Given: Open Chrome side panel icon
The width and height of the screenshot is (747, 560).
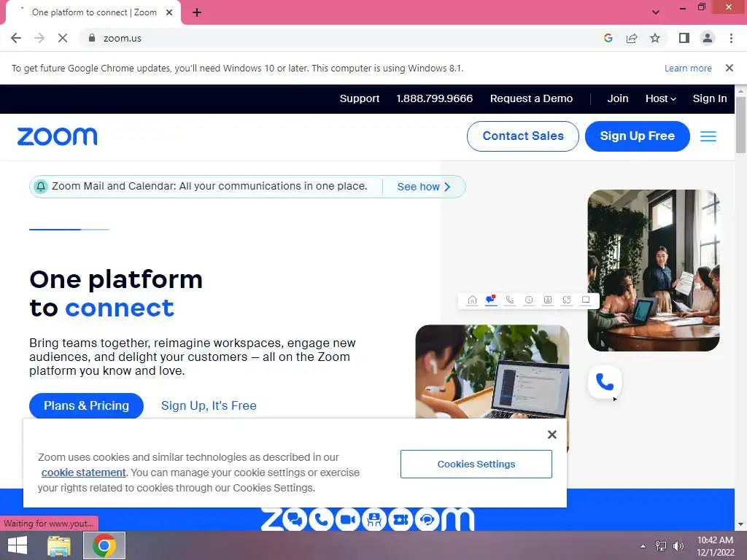Looking at the screenshot, I should [684, 38].
